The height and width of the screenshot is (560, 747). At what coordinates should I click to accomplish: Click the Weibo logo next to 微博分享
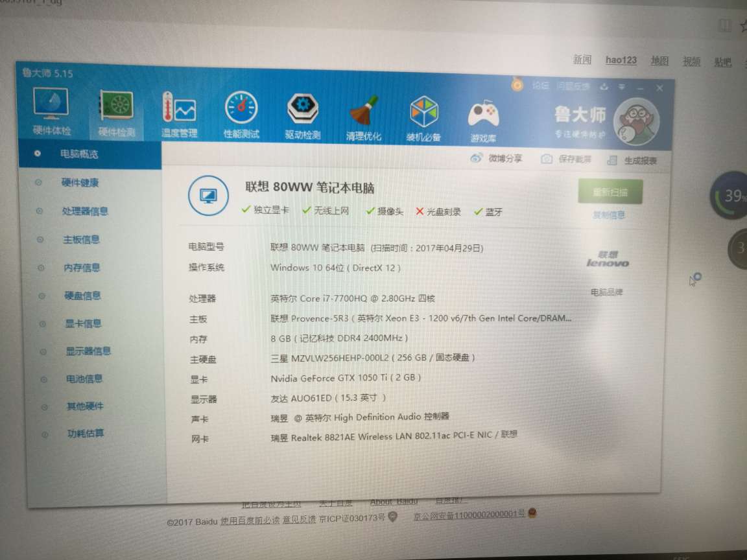(x=476, y=158)
